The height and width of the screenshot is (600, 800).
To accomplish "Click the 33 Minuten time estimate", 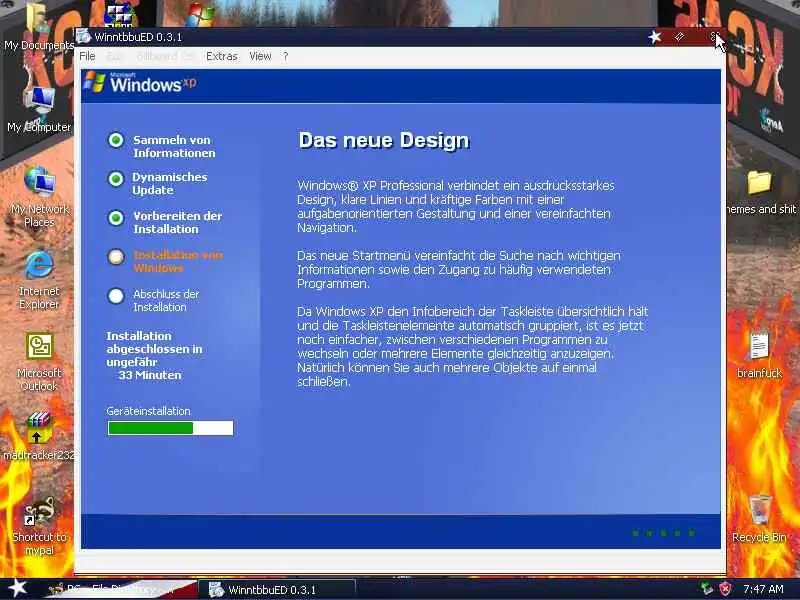I will (x=149, y=375).
